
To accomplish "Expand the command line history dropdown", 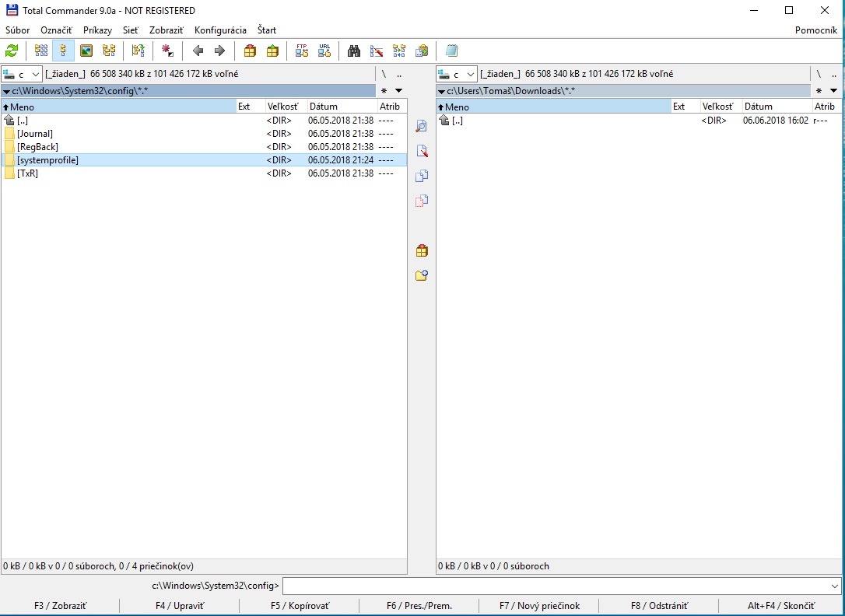I will (834, 586).
